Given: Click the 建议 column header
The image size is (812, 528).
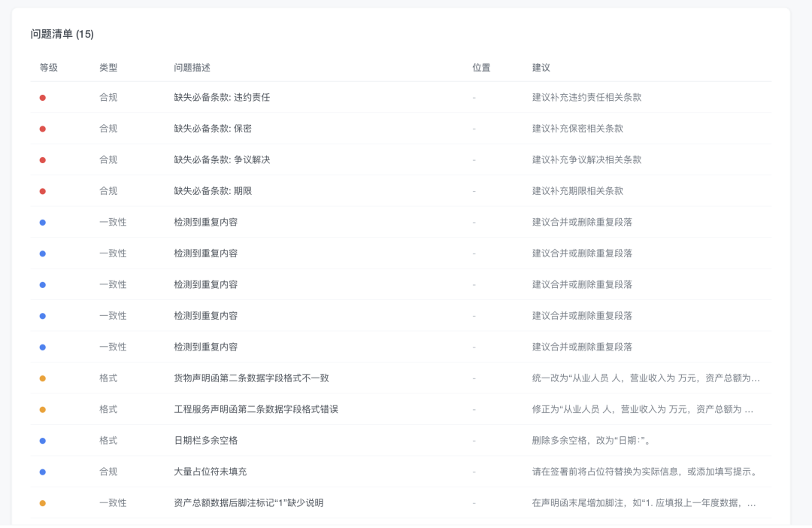Looking at the screenshot, I should 541,68.
